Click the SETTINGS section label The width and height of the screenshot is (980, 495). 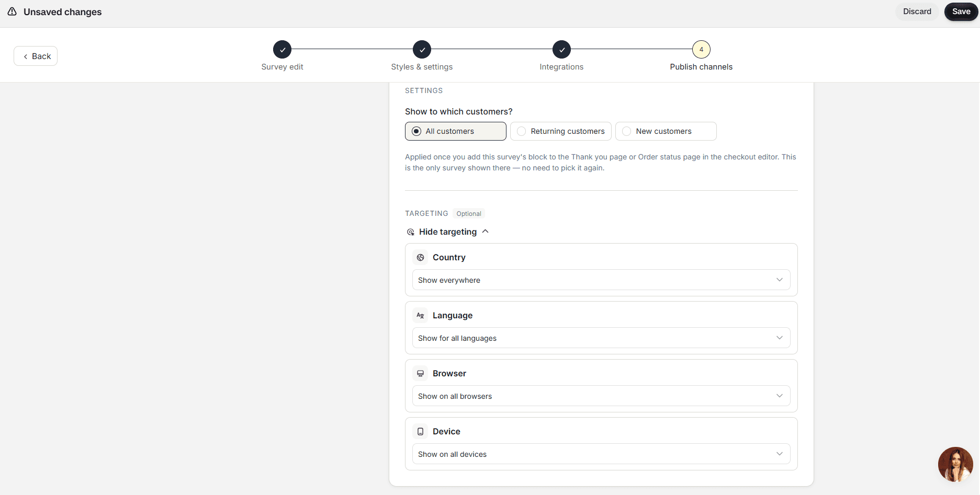click(424, 90)
